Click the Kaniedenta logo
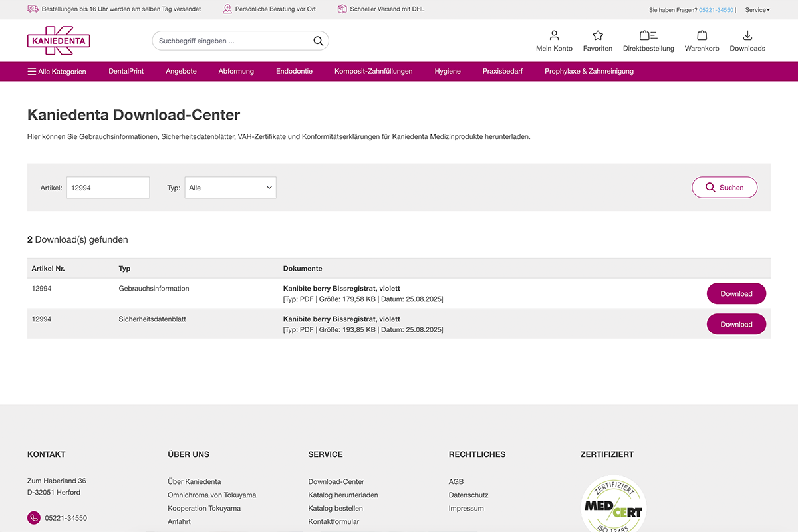Image resolution: width=798 pixels, height=532 pixels. [59, 41]
